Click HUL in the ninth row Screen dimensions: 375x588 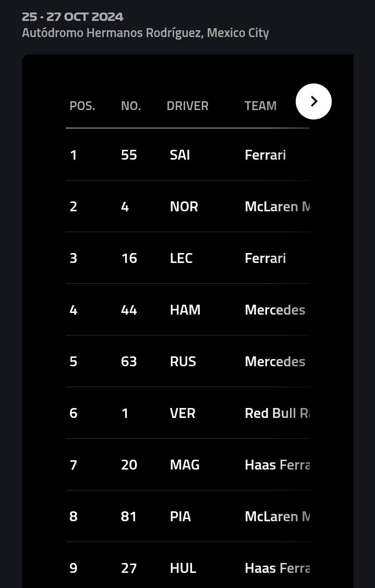(x=183, y=568)
